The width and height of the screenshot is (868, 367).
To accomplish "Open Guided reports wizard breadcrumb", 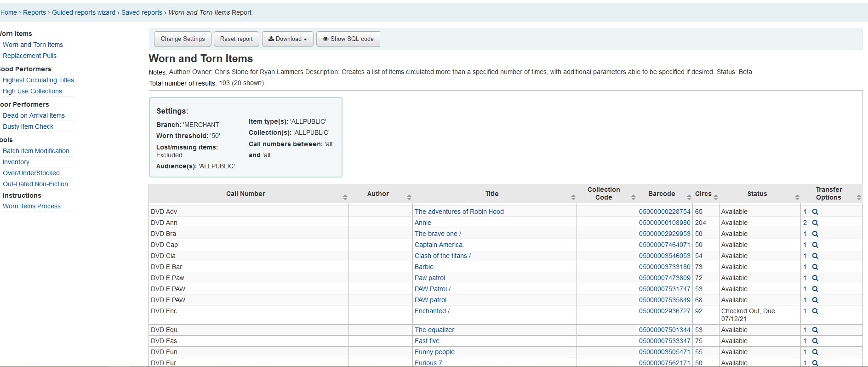I will pos(84,12).
